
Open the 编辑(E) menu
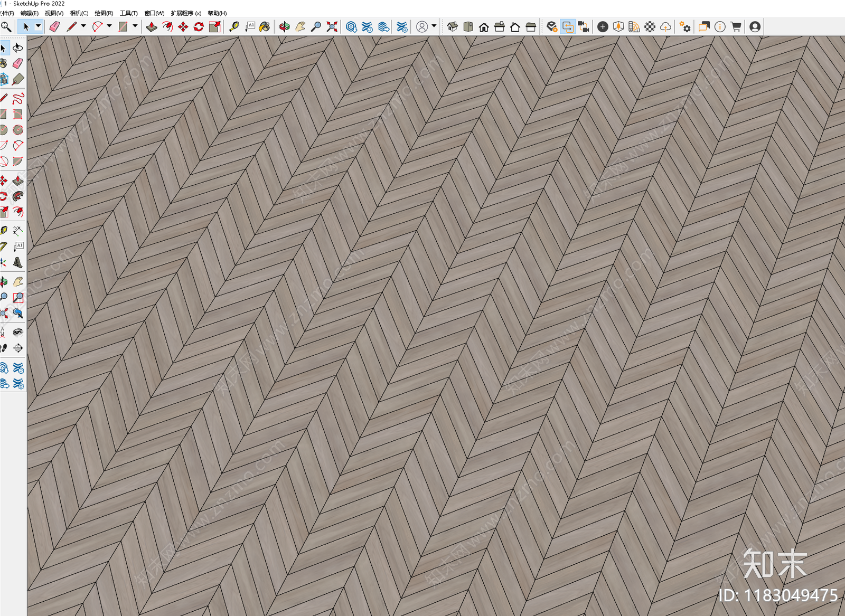click(x=30, y=13)
